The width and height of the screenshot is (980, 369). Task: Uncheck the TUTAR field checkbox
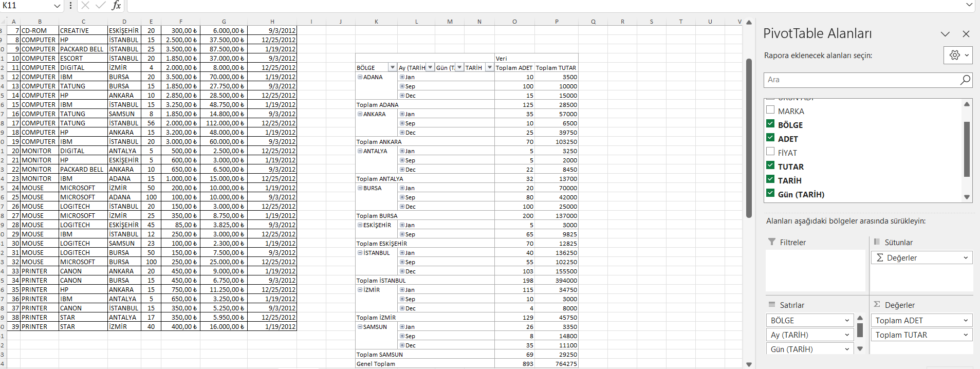[x=770, y=165]
